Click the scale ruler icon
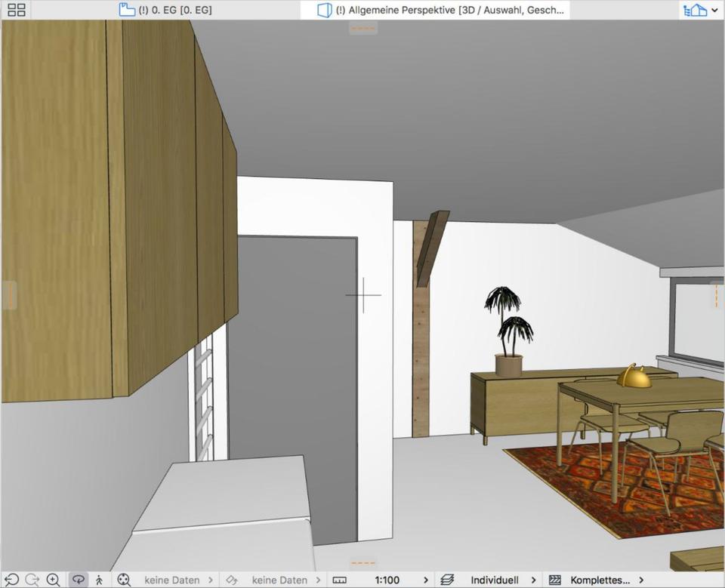 (x=339, y=580)
